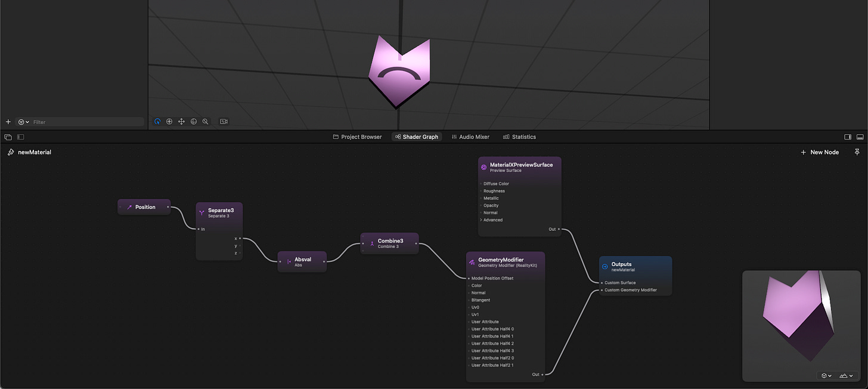Open the Statistics tab

(519, 137)
